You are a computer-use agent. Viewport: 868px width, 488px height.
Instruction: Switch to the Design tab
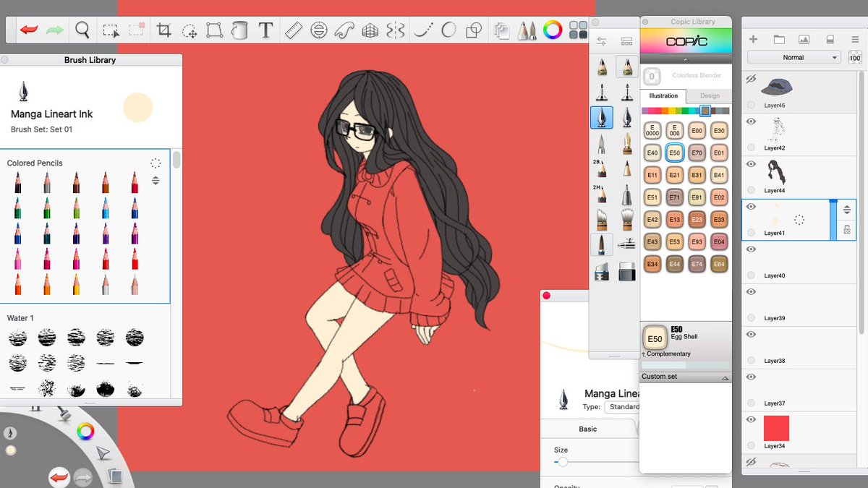click(x=709, y=95)
